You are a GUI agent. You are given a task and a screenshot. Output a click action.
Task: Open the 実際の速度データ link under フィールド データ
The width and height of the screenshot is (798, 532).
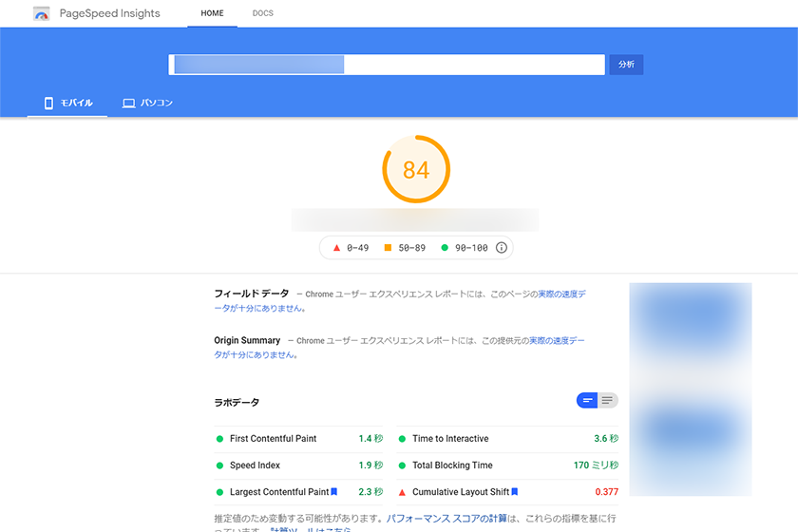[x=560, y=294]
